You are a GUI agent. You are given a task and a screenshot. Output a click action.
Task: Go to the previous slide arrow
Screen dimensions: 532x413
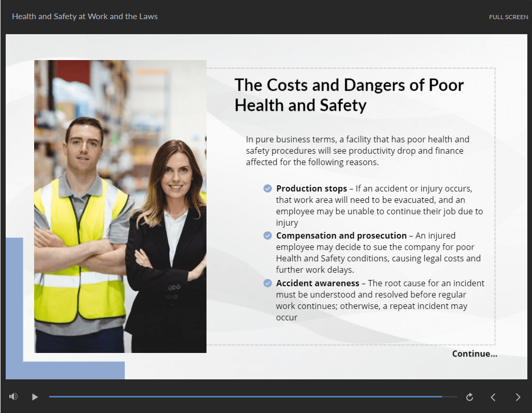coord(493,397)
